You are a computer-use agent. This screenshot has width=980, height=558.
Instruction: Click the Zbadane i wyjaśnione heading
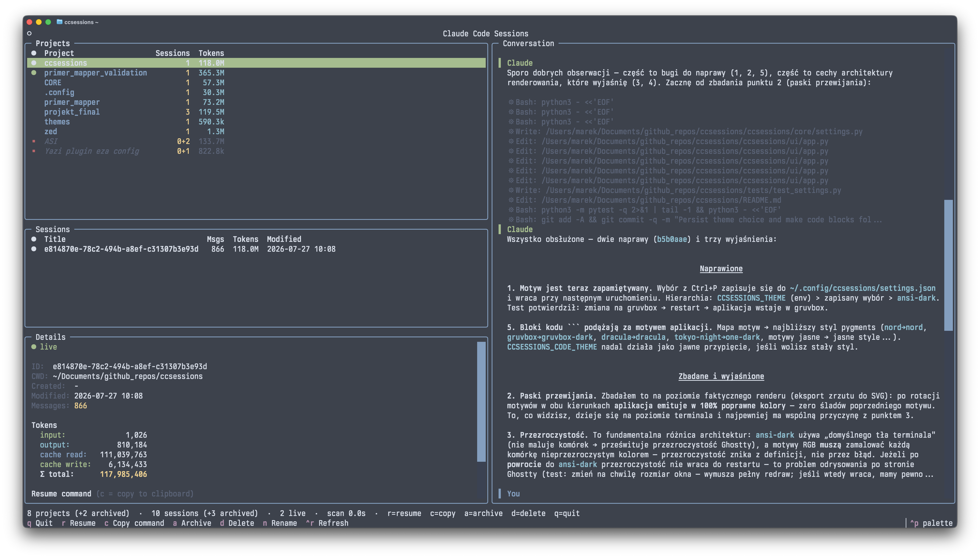point(721,376)
